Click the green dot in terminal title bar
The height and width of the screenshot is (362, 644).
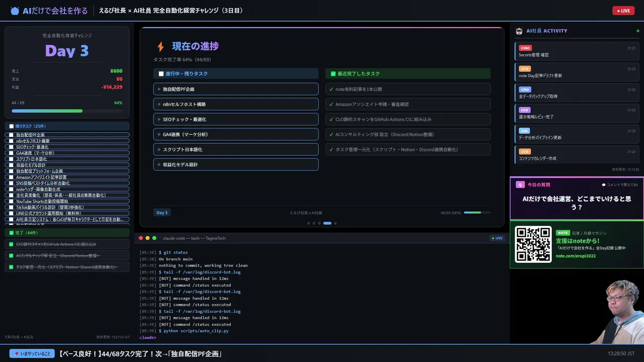[154, 238]
